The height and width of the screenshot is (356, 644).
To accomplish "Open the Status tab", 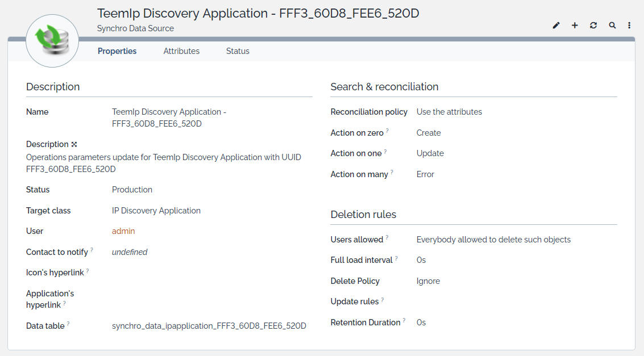I will pyautogui.click(x=238, y=51).
